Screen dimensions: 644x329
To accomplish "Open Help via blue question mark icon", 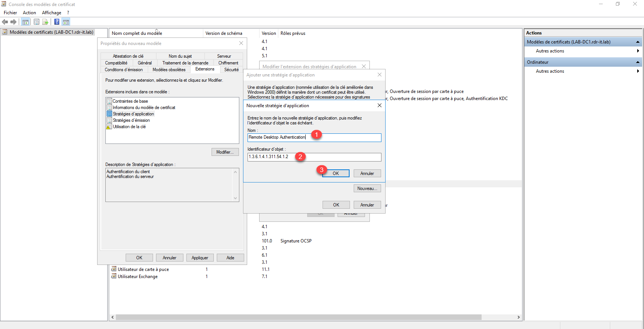I will (x=57, y=22).
